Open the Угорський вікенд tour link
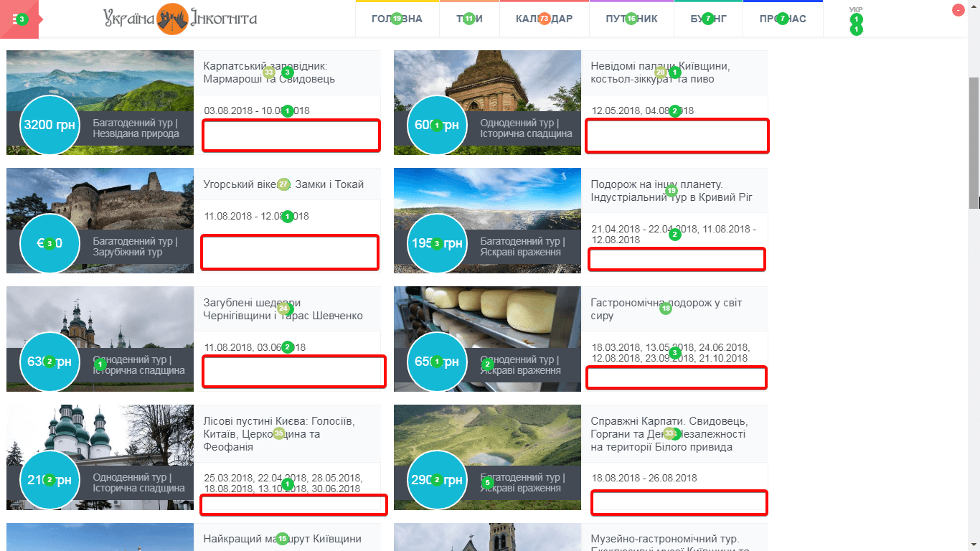Screen dimensions: 980x551 pyautogui.click(x=283, y=184)
